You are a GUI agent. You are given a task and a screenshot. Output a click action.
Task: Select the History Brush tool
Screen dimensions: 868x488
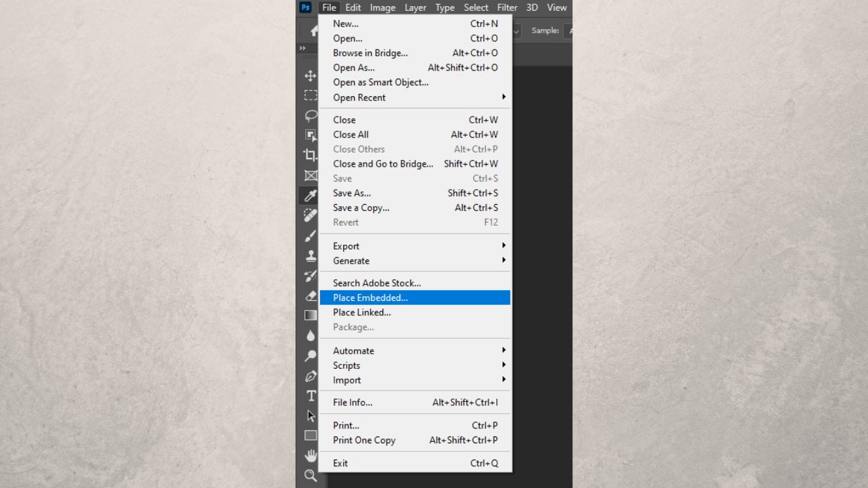(311, 276)
